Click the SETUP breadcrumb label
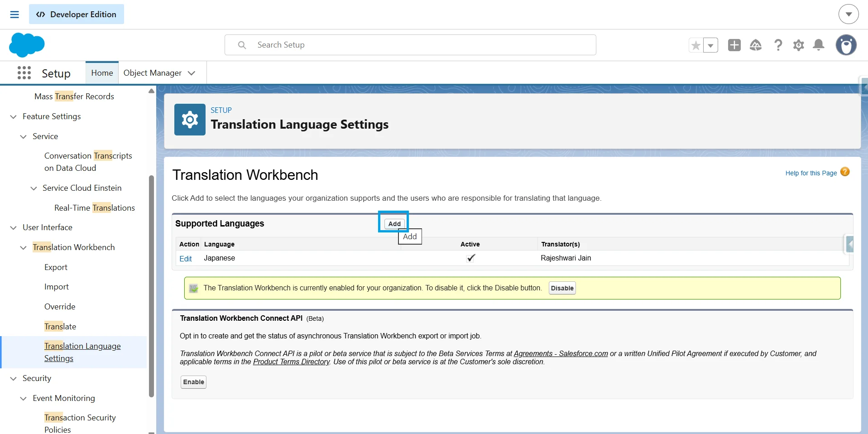 (x=221, y=110)
